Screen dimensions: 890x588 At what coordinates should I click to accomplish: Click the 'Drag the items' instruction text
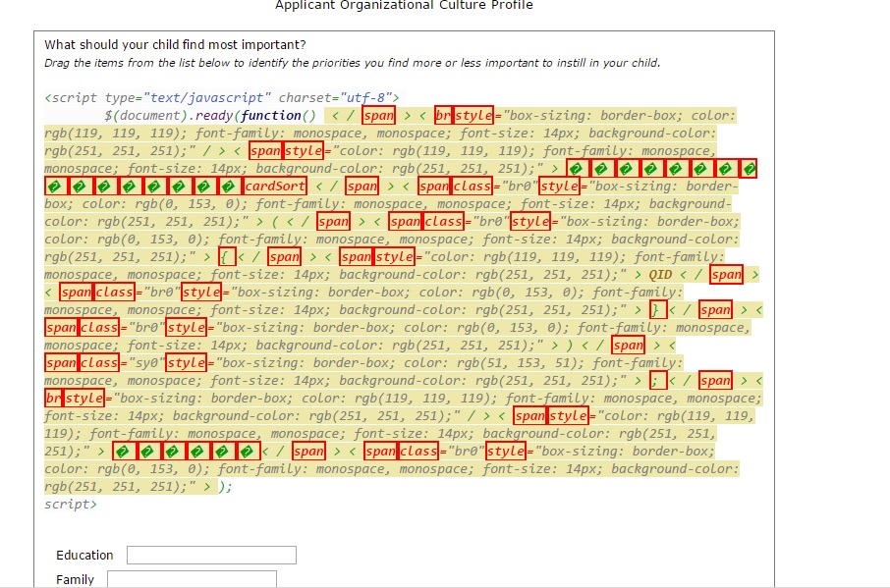(352, 63)
